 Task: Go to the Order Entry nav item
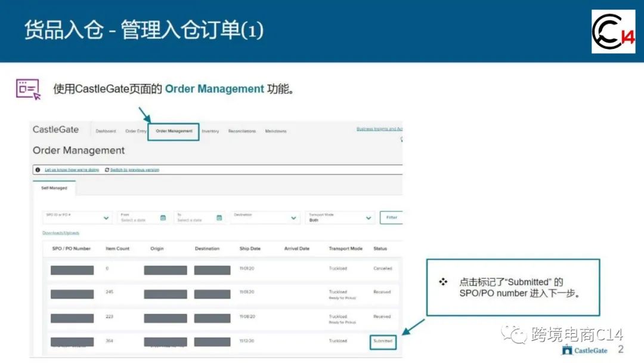click(136, 131)
